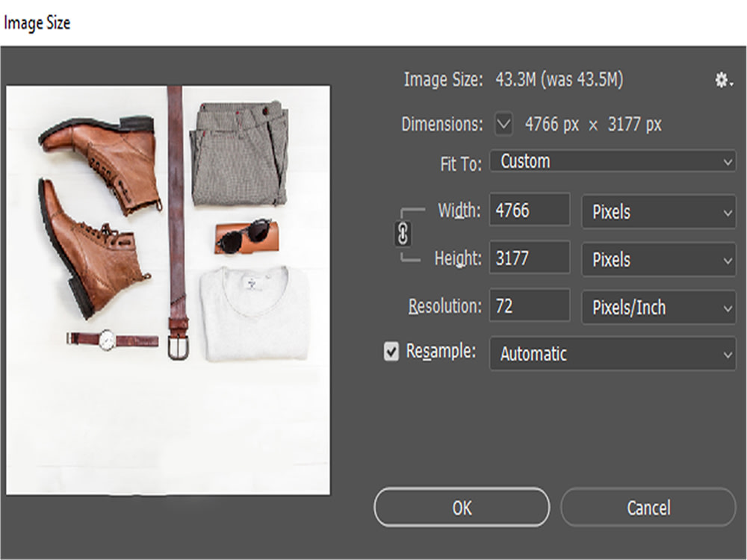The height and width of the screenshot is (560, 747).
Task: Click the 43.3M (was 43.5M) text
Action: (560, 80)
